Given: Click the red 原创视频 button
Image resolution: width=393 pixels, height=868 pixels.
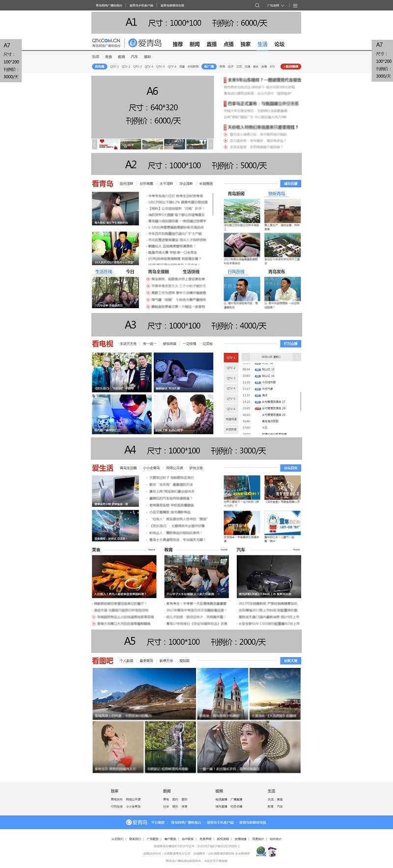Looking at the screenshot, I should pos(291,66).
